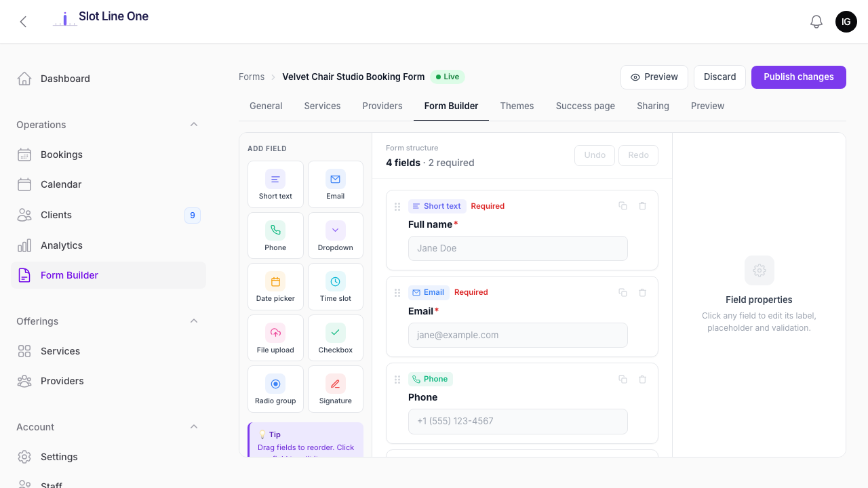Switch to the Themes tab
The width and height of the screenshot is (868, 488).
pos(517,106)
